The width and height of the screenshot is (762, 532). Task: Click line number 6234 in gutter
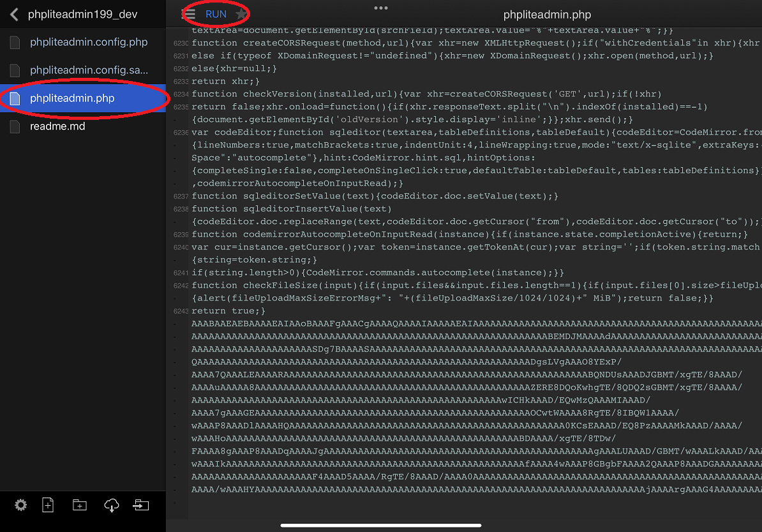pyautogui.click(x=181, y=94)
